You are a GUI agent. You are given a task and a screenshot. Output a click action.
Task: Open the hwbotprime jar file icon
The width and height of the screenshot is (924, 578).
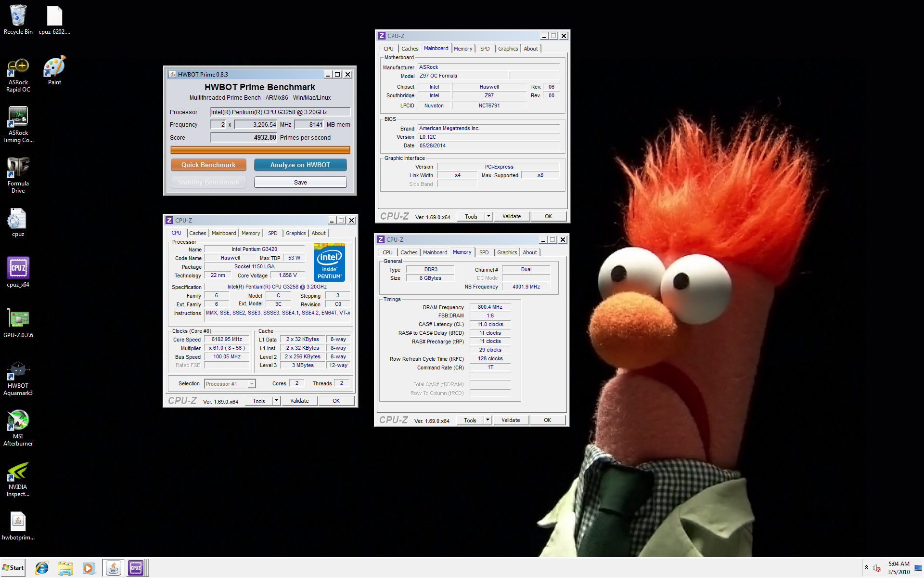[18, 525]
